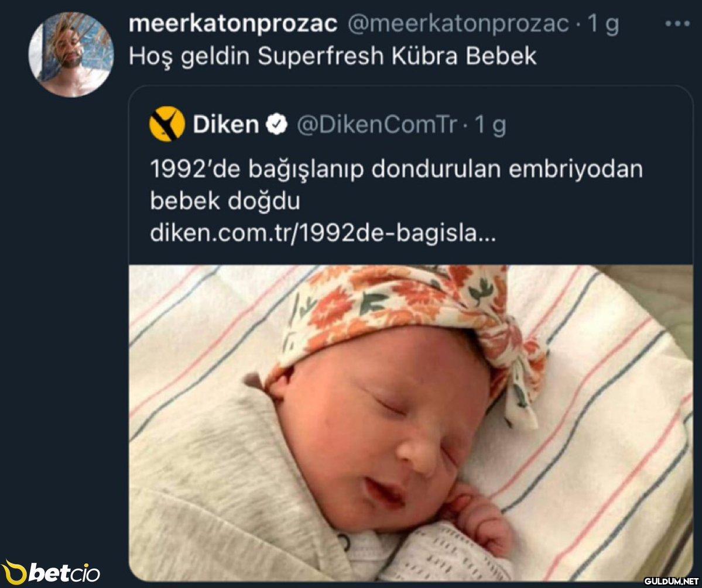702x588 pixels.
Task: Open the three-dot more options menu
Action: (x=678, y=25)
